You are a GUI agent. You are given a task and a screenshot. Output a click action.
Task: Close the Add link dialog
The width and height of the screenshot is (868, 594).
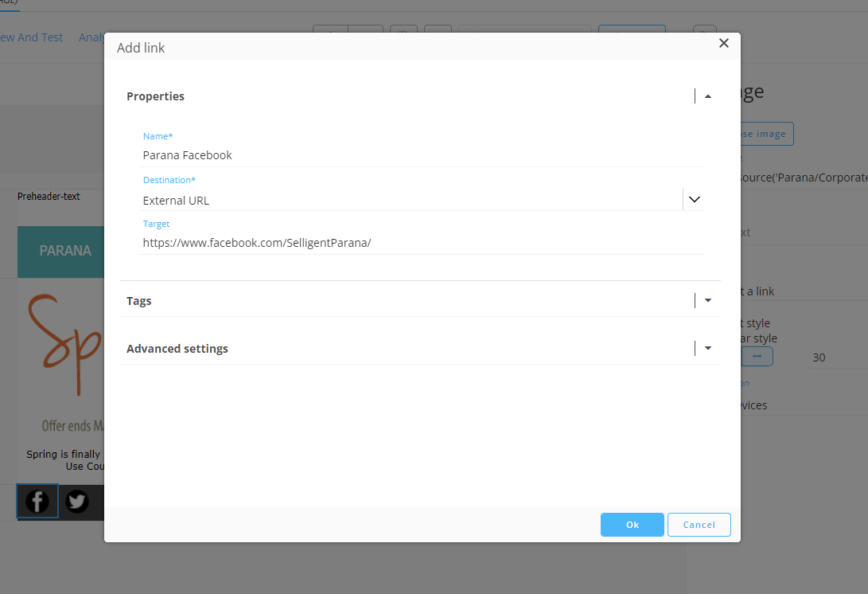[x=723, y=44]
